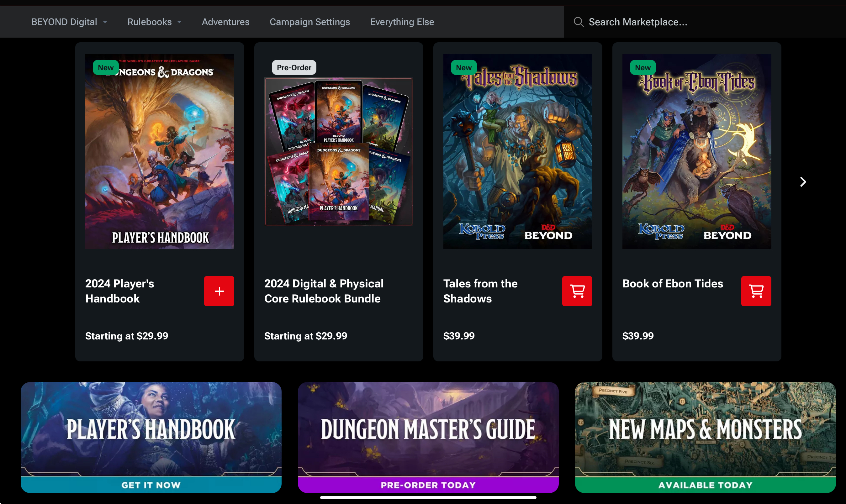846x504 pixels.
Task: Click New badge on Player's Handbook cover
Action: tap(106, 67)
